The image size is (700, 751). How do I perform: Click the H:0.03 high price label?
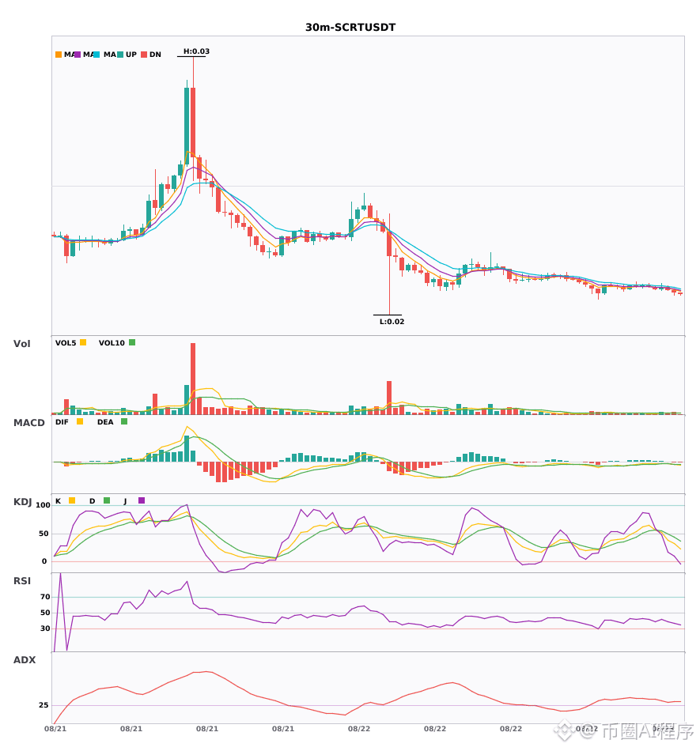[196, 51]
